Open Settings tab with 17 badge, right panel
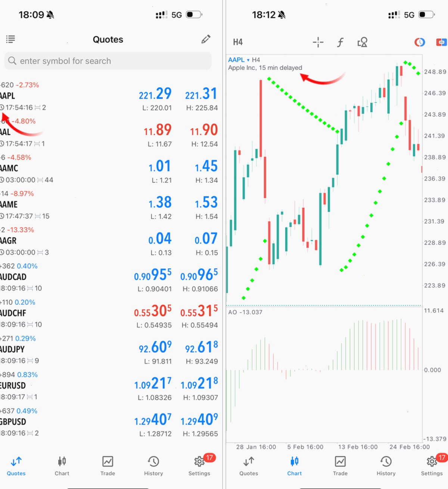 (432, 465)
